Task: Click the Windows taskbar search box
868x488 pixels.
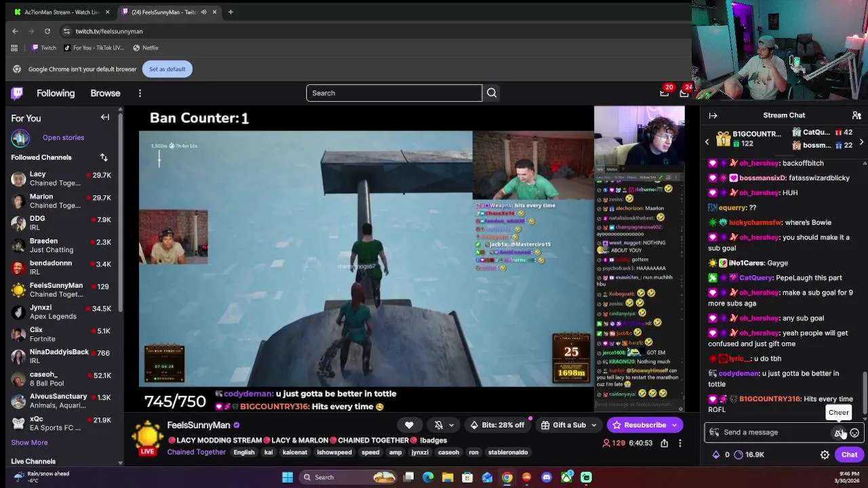Action: [x=349, y=477]
